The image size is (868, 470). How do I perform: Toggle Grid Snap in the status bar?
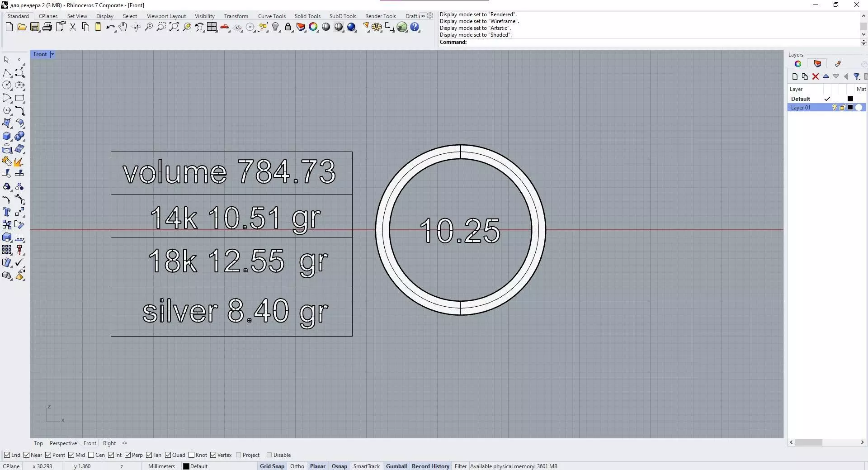272,466
